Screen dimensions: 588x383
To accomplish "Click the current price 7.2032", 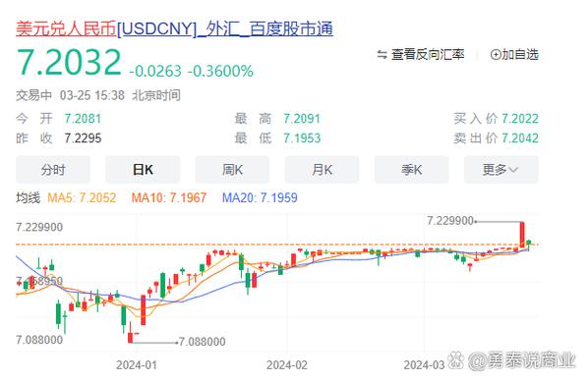I will 69,63.
